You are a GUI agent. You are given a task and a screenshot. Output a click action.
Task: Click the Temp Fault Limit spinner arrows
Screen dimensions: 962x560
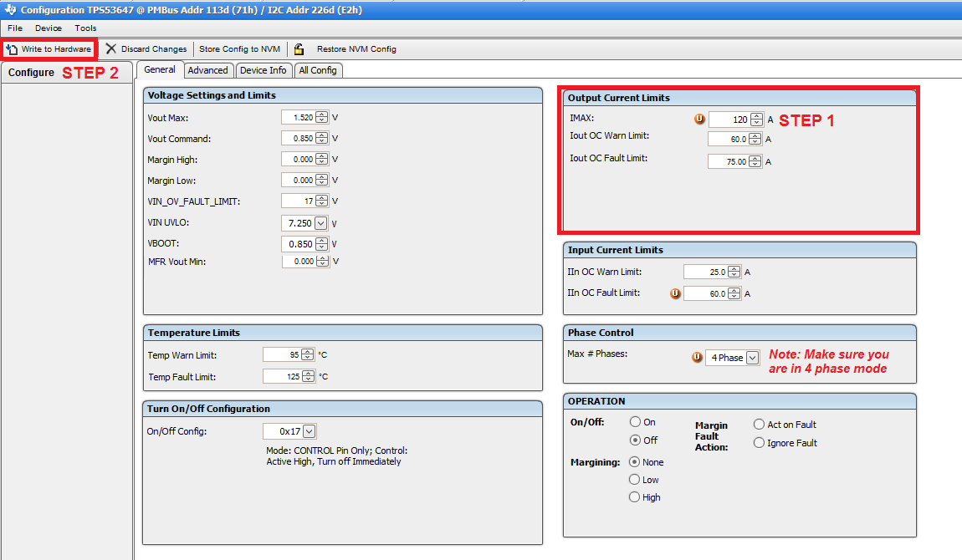coord(308,377)
